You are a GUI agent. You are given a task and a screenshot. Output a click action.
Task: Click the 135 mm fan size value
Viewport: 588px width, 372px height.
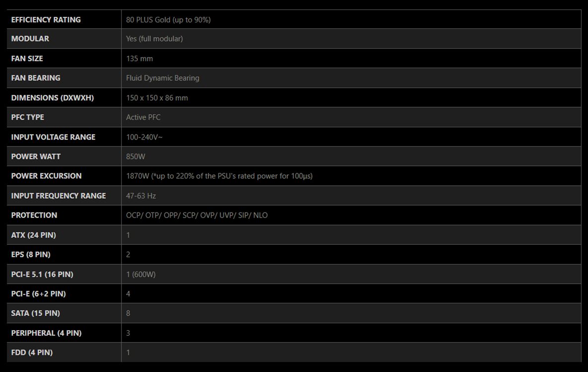click(x=139, y=59)
